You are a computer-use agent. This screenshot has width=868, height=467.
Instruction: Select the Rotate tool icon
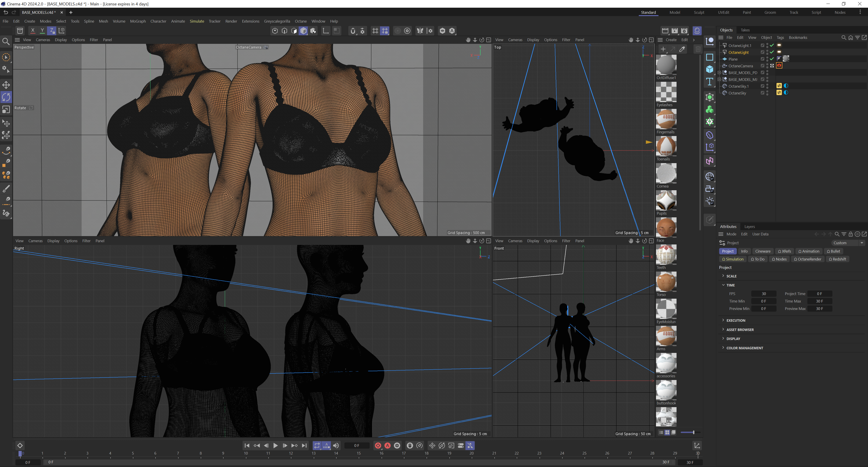[x=6, y=97]
